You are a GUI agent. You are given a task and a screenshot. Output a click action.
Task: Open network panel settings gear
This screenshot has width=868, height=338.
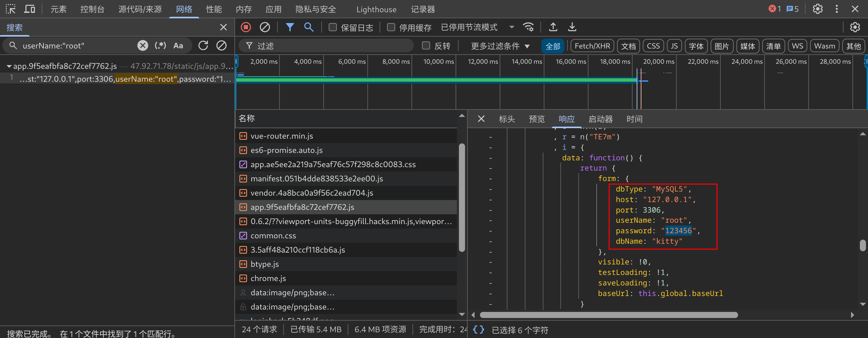click(x=855, y=27)
